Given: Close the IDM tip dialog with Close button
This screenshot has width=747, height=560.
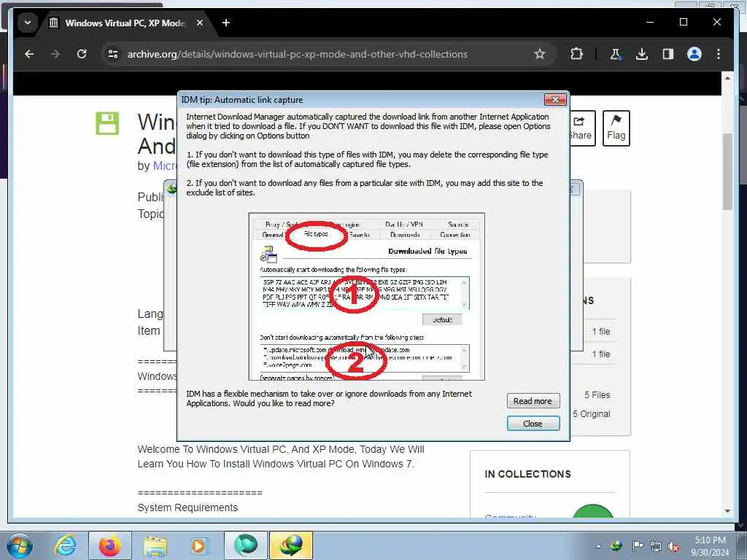Looking at the screenshot, I should pyautogui.click(x=533, y=424).
